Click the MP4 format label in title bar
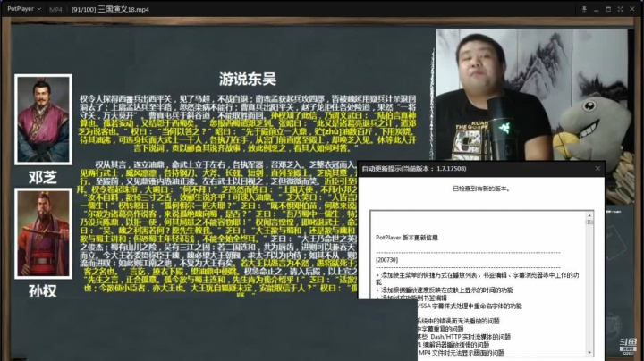The image size is (644, 361). [55, 9]
